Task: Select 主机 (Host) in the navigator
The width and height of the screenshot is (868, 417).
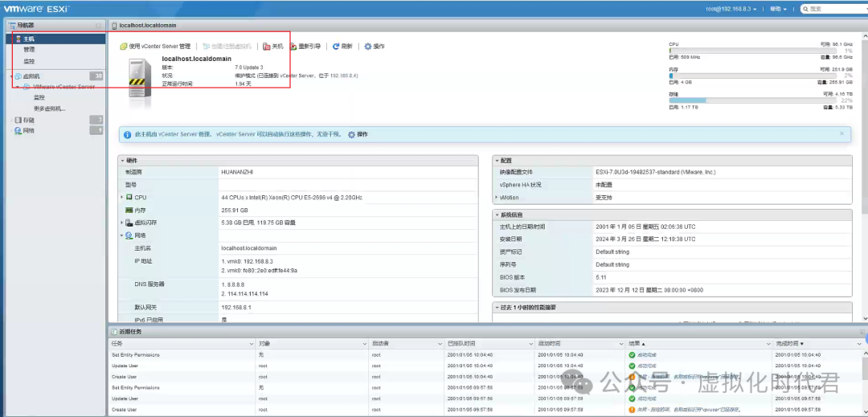Action: (x=28, y=39)
